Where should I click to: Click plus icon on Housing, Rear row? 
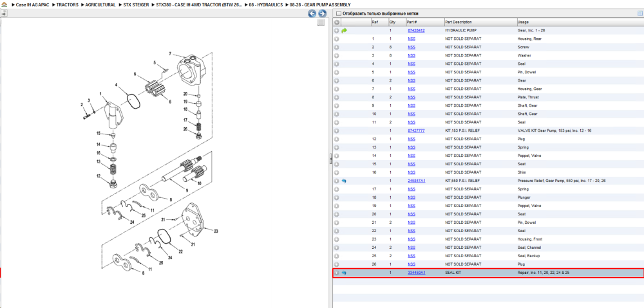(336, 39)
